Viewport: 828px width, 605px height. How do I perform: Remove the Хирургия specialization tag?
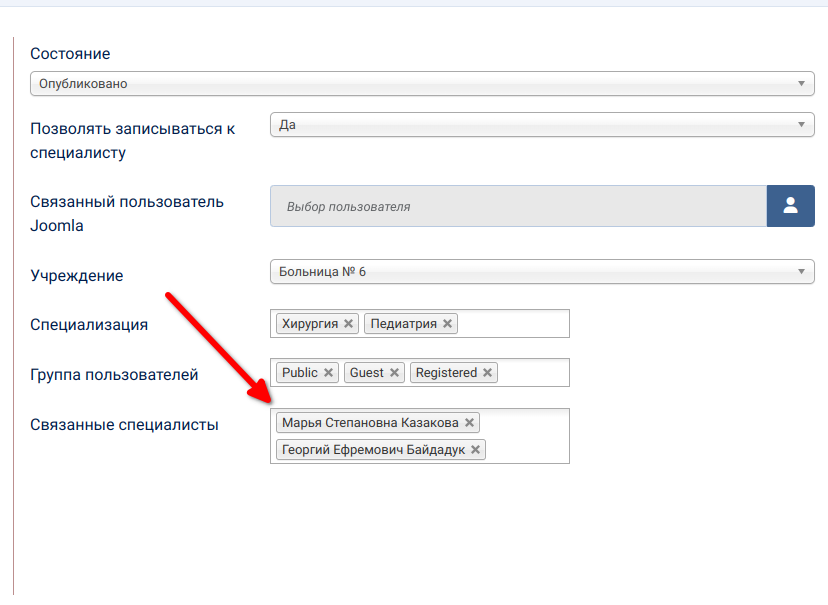point(348,324)
